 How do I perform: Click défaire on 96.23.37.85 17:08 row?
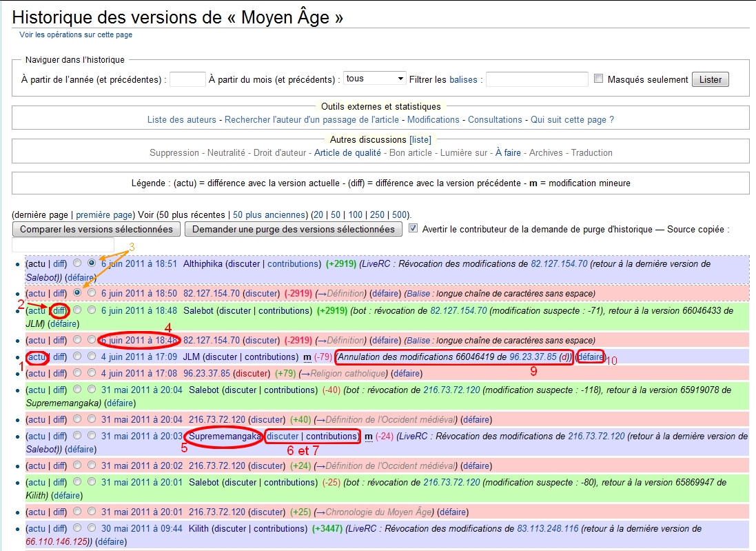pos(407,374)
